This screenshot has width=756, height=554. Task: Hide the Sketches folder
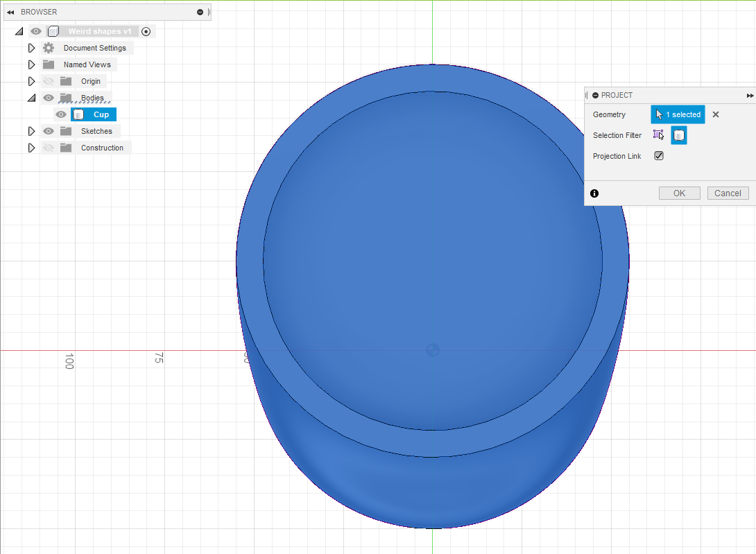pos(49,131)
